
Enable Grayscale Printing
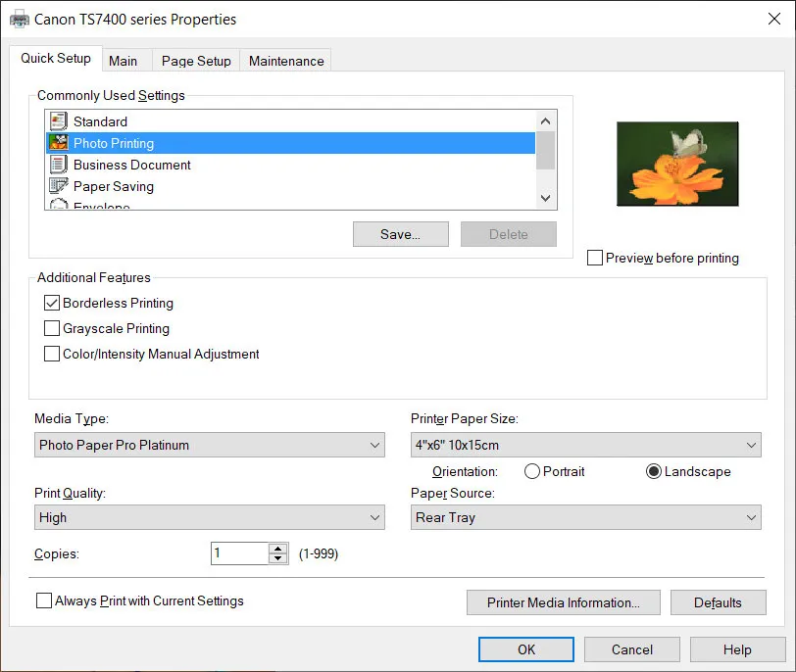52,328
